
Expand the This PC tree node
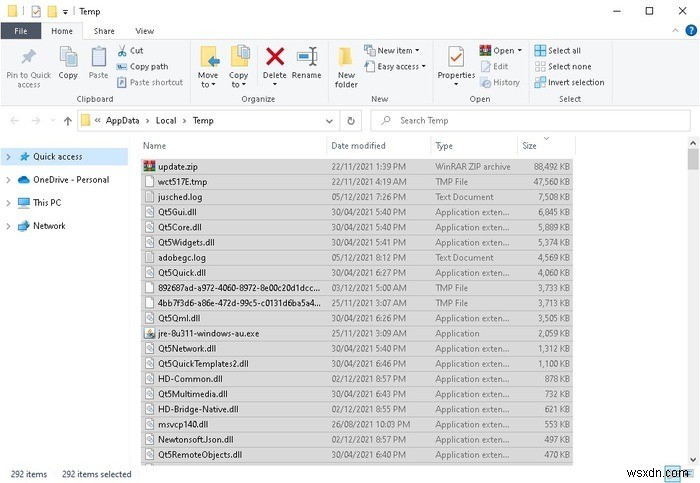(8, 203)
